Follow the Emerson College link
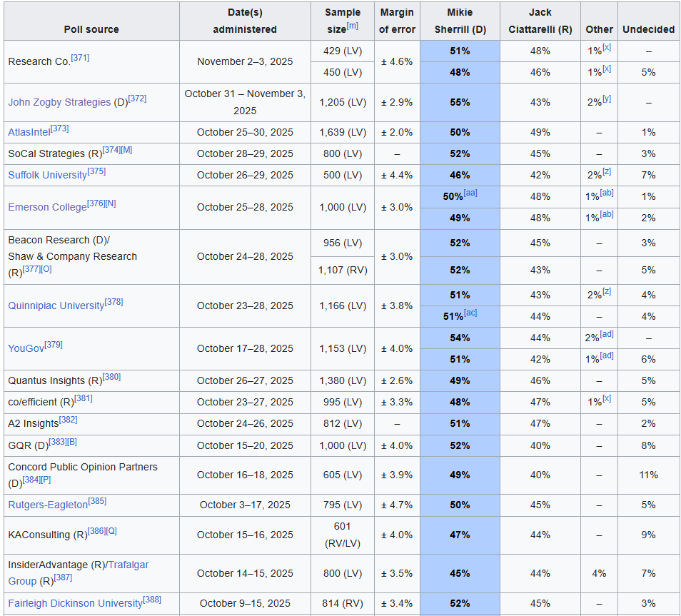 47,207
